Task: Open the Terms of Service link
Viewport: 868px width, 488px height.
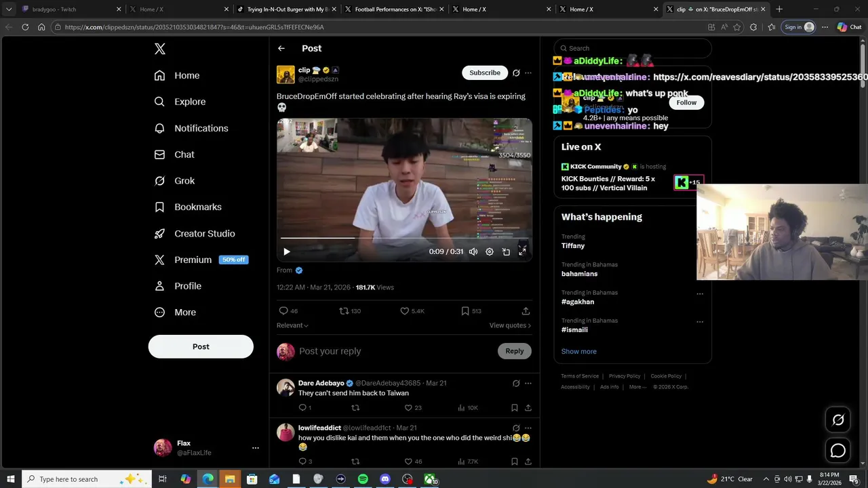Action: pos(580,376)
